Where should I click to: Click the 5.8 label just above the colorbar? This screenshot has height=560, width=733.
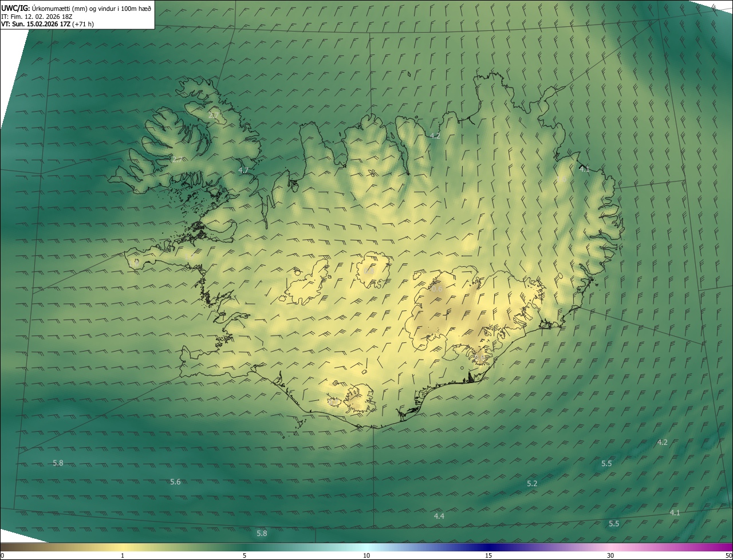pyautogui.click(x=262, y=534)
